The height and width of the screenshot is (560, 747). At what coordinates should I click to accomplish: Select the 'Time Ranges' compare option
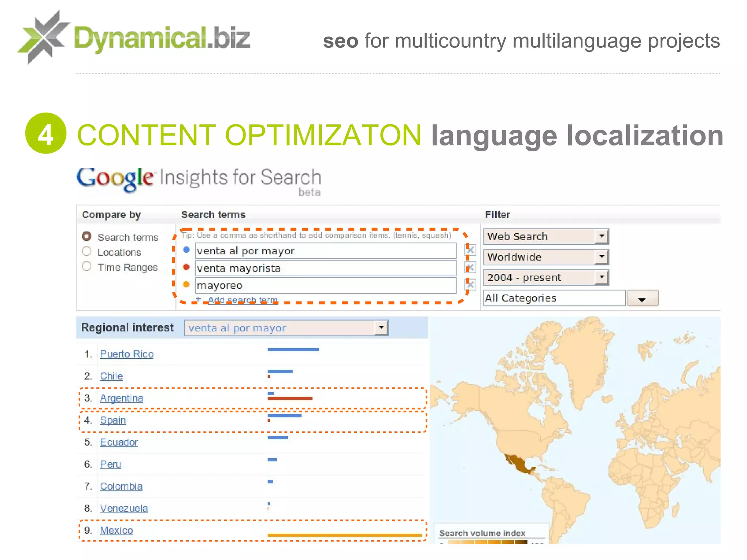[x=86, y=267]
